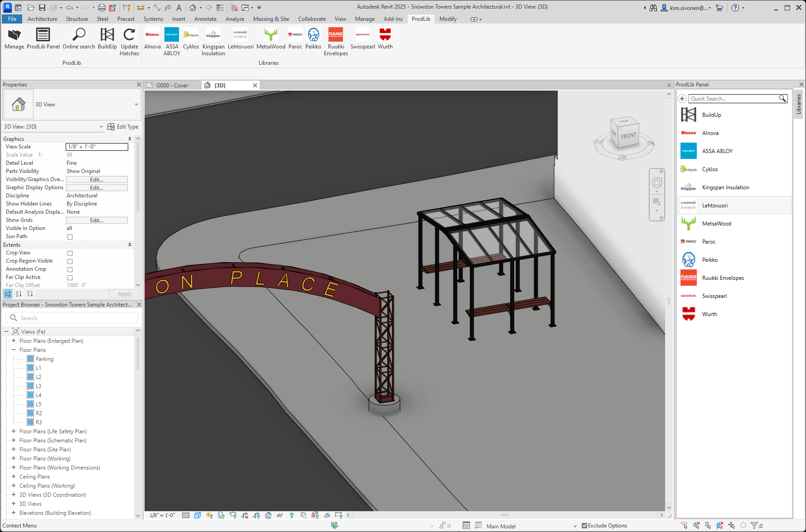
Task: Uncheck Exclude Options in status bar
Action: tap(584, 526)
